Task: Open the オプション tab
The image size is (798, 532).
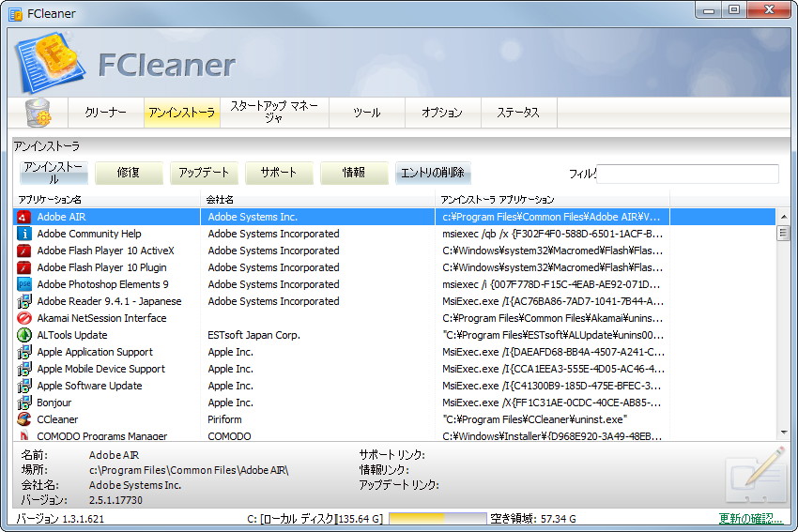Action: pyautogui.click(x=442, y=113)
